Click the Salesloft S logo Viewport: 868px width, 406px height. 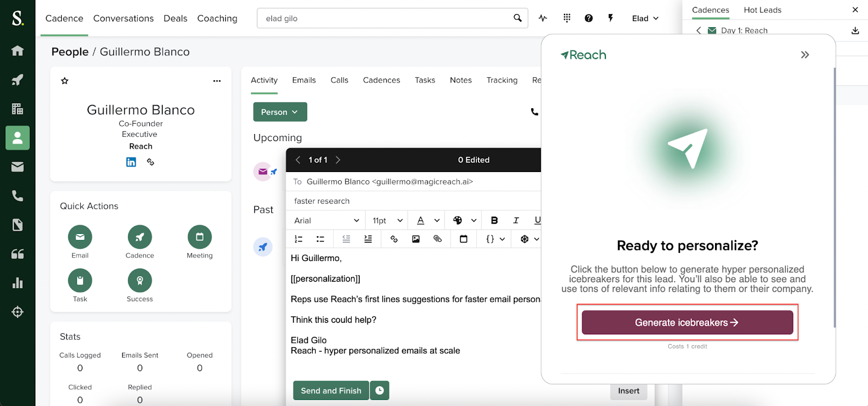click(x=17, y=18)
